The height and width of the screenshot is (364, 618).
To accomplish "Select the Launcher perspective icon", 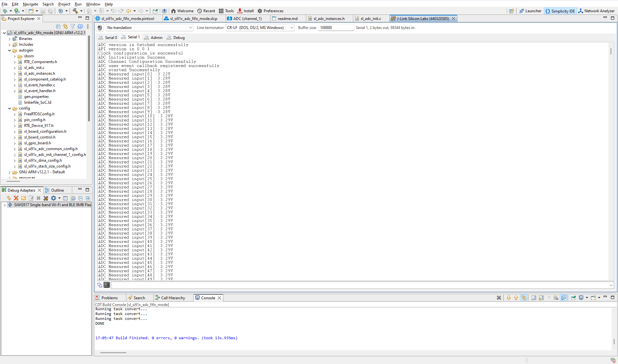I will point(530,11).
